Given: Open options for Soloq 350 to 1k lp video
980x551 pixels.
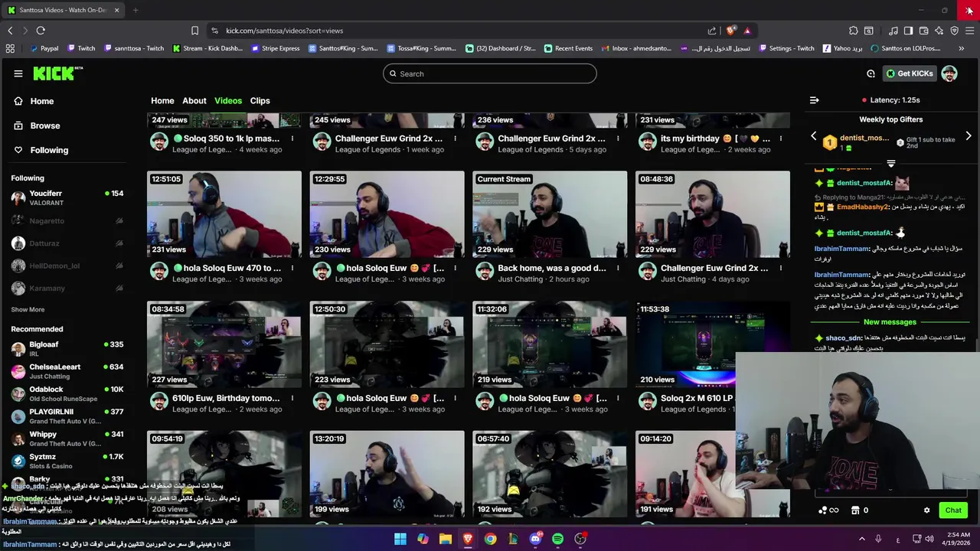Looking at the screenshot, I should point(292,139).
